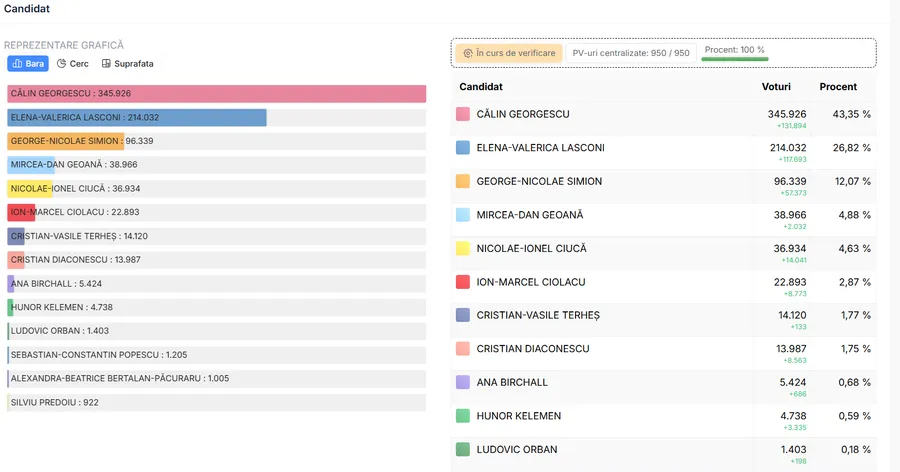The width and height of the screenshot is (900, 472).
Task: Click the Procent column header
Action: pos(838,87)
